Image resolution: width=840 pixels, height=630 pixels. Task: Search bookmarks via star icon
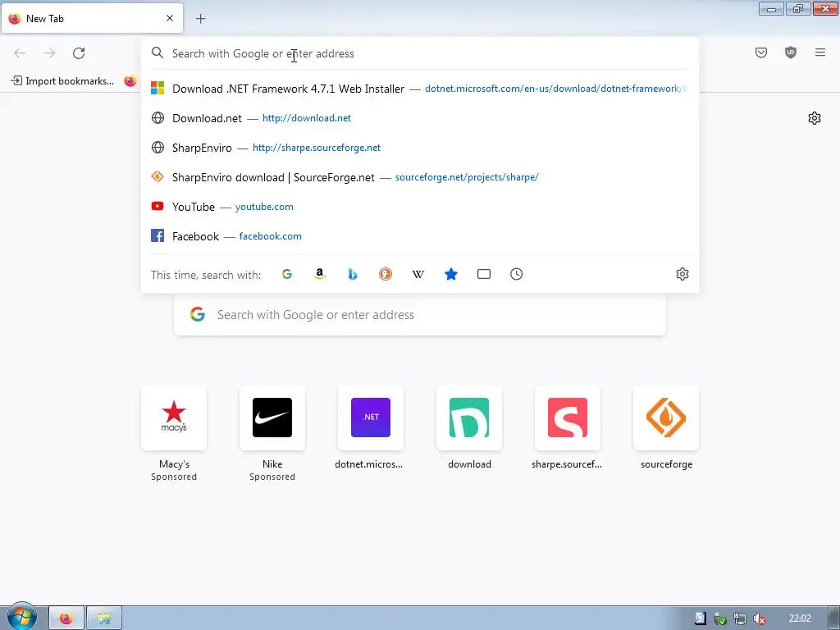tap(451, 274)
